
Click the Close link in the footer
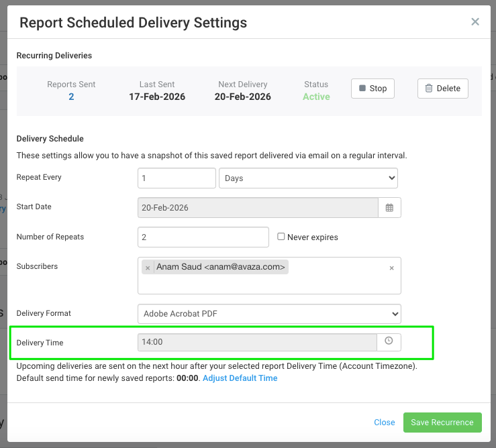[385, 423]
